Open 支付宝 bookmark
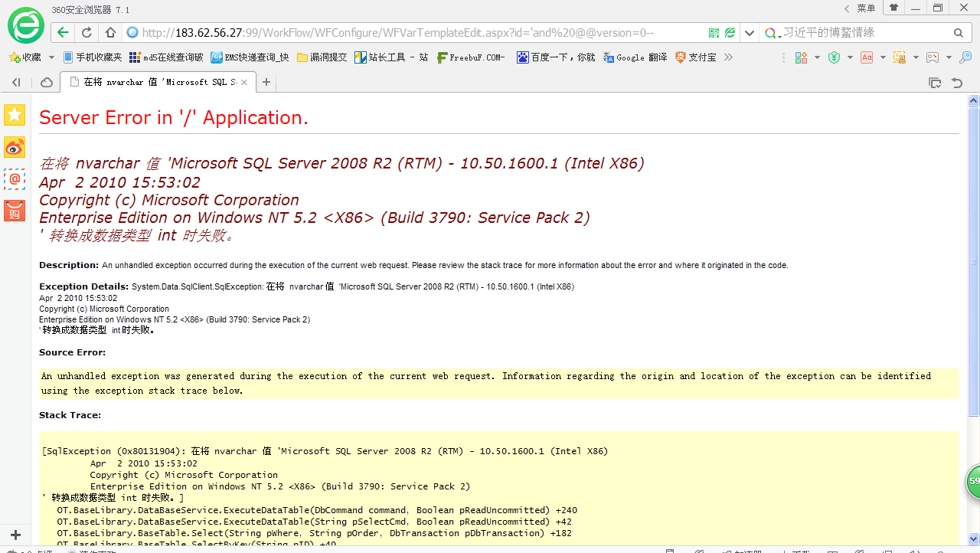This screenshot has width=980, height=553. pyautogui.click(x=696, y=57)
